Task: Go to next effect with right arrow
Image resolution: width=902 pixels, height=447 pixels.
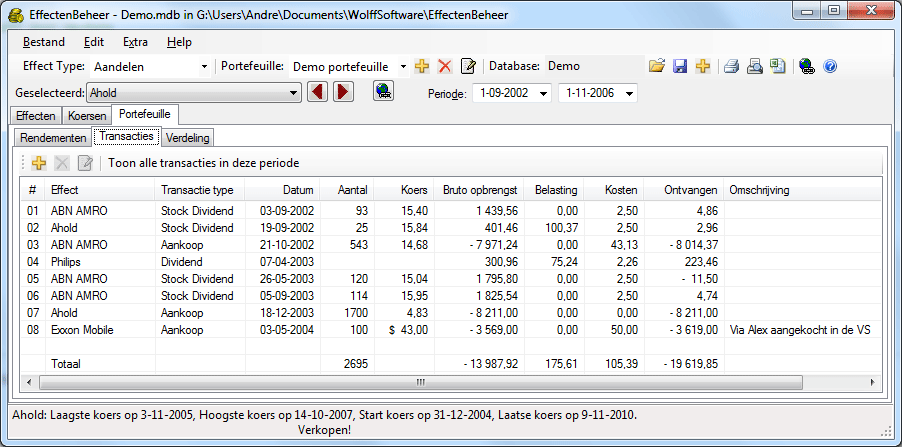Action: point(343,93)
